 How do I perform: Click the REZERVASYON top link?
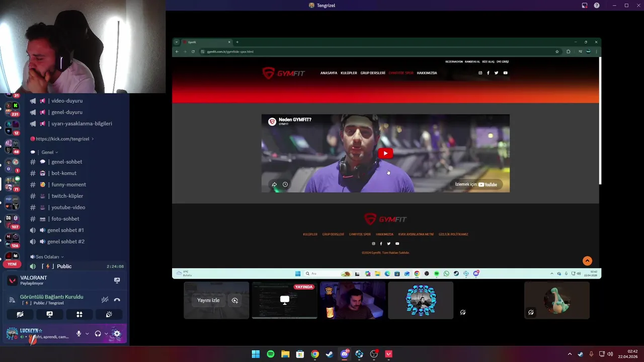pos(454,62)
